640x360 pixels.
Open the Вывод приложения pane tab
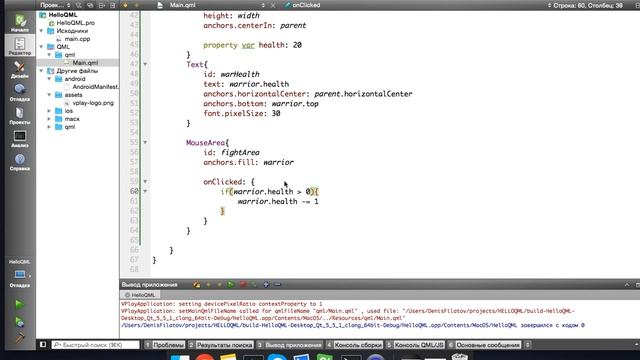click(289, 345)
